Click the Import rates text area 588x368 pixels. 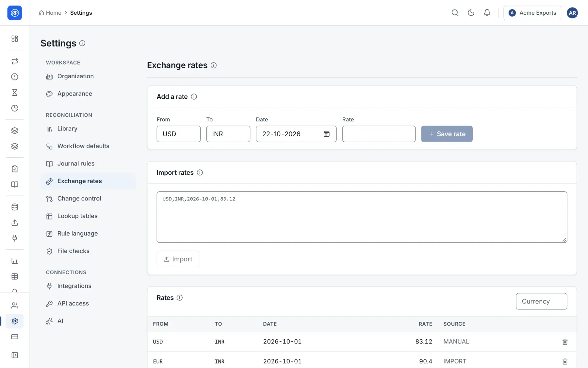click(x=362, y=217)
